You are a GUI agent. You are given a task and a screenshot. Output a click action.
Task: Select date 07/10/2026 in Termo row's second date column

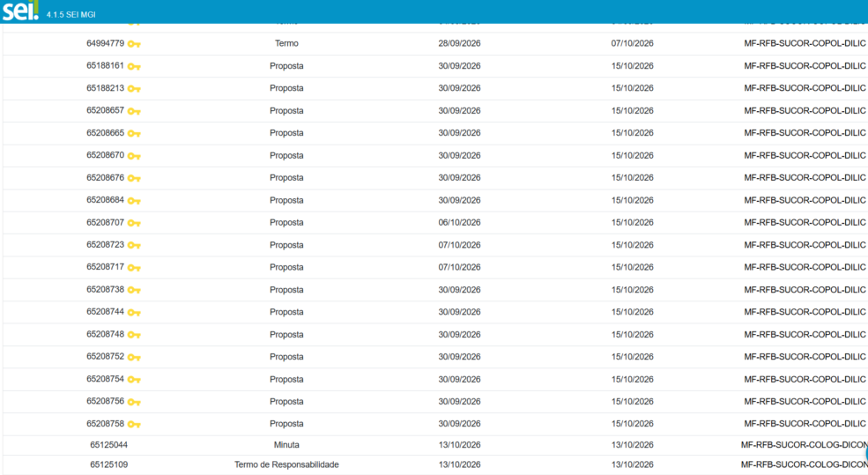click(632, 43)
